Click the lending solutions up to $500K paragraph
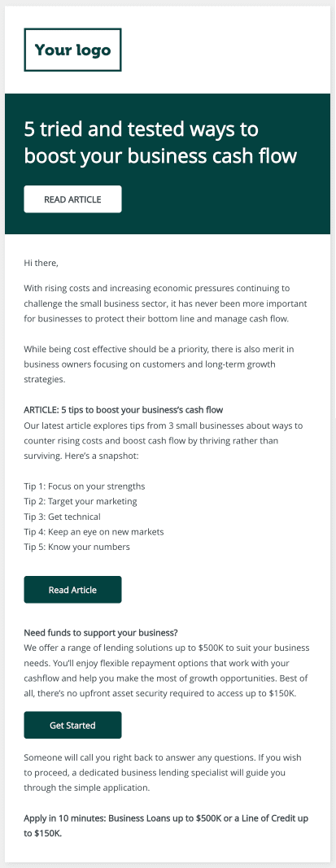The image size is (336, 868). tap(167, 670)
